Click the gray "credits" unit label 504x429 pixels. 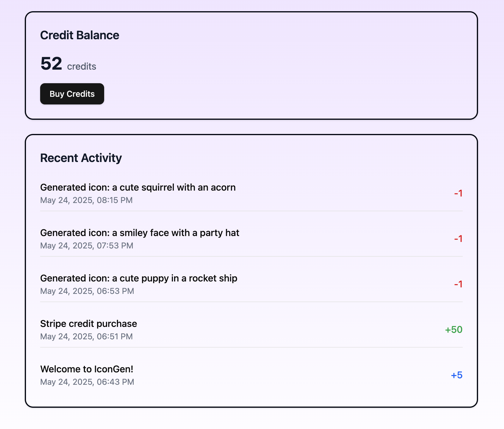tap(81, 66)
